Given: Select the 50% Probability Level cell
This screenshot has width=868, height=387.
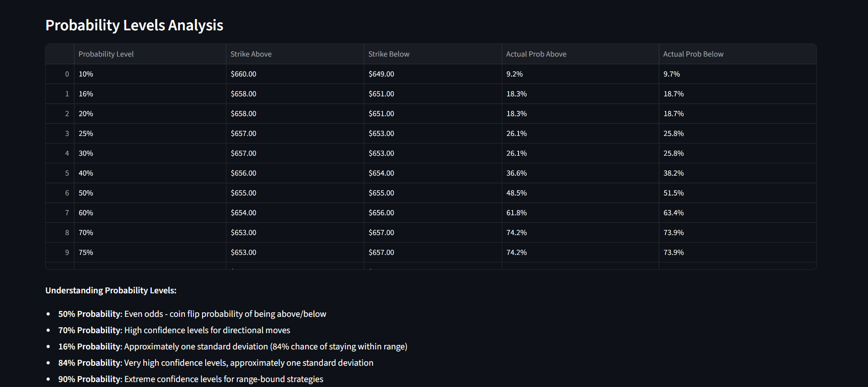Looking at the screenshot, I should pyautogui.click(x=86, y=193).
